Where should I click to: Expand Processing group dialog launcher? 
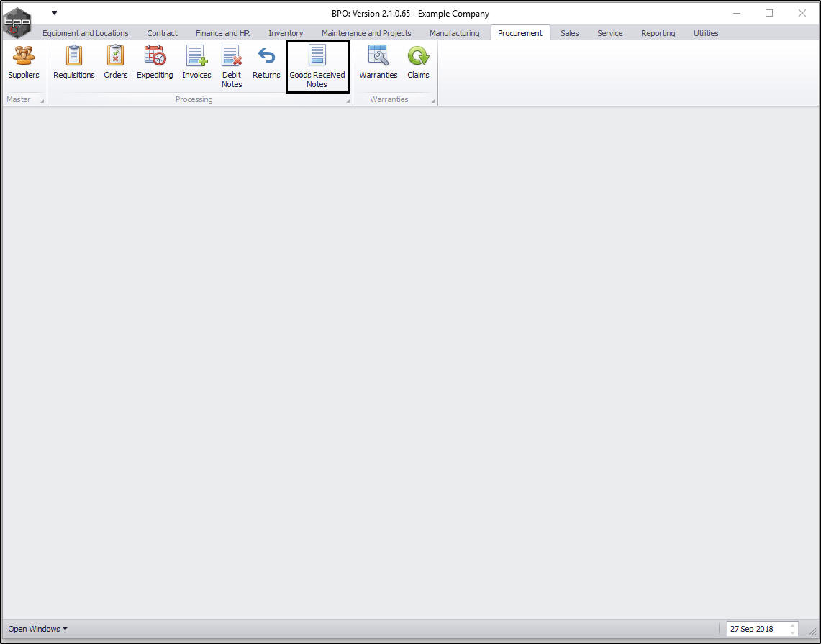point(348,101)
